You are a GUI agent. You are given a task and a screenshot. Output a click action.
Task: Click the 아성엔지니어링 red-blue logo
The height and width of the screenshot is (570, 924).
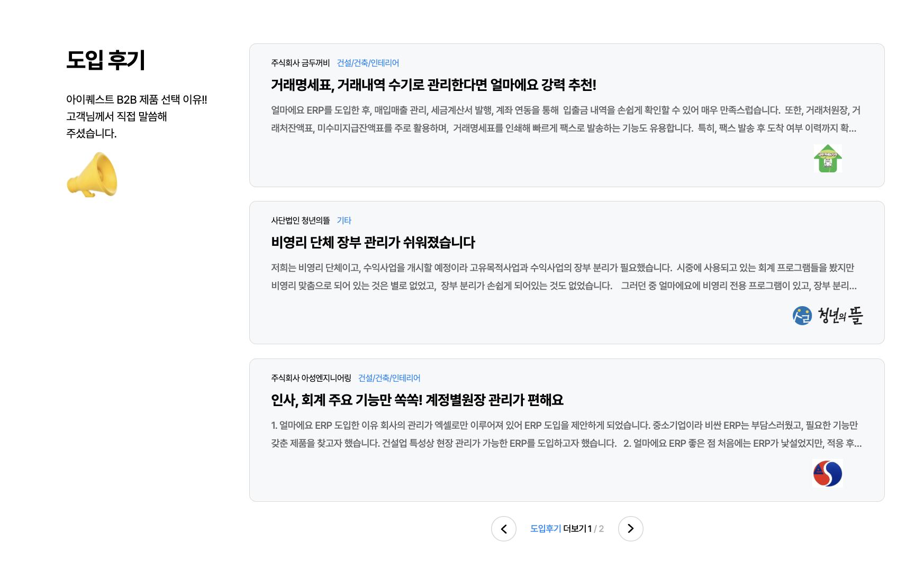(x=827, y=473)
